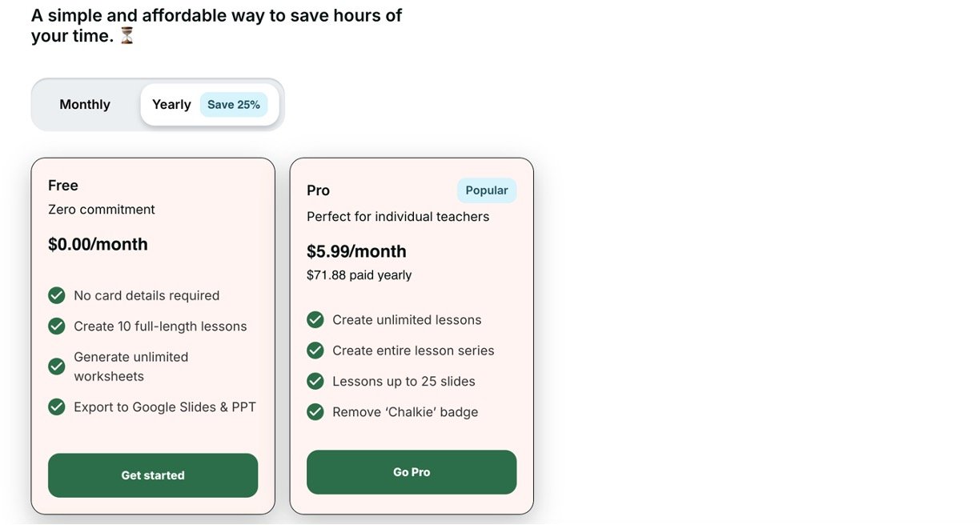Click the Save 25% badge
Screen dimensions: 980x525
[x=234, y=105]
